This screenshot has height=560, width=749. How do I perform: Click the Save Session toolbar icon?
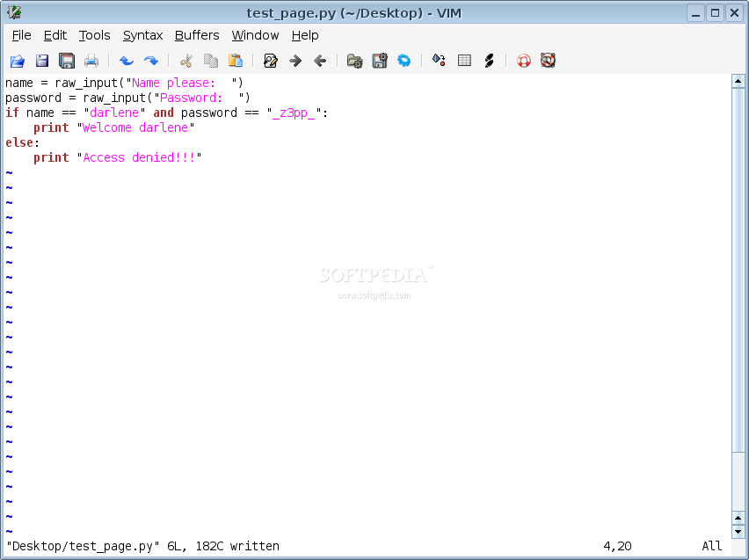coord(380,61)
